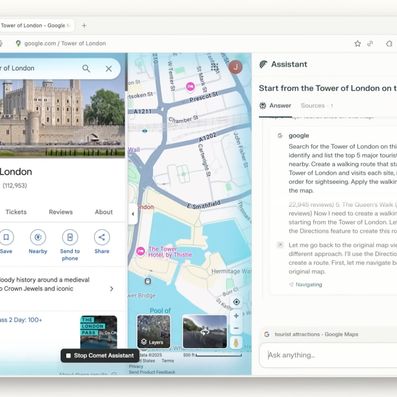Expand the place description with chevron
The height and width of the screenshot is (397, 397).
point(112,289)
